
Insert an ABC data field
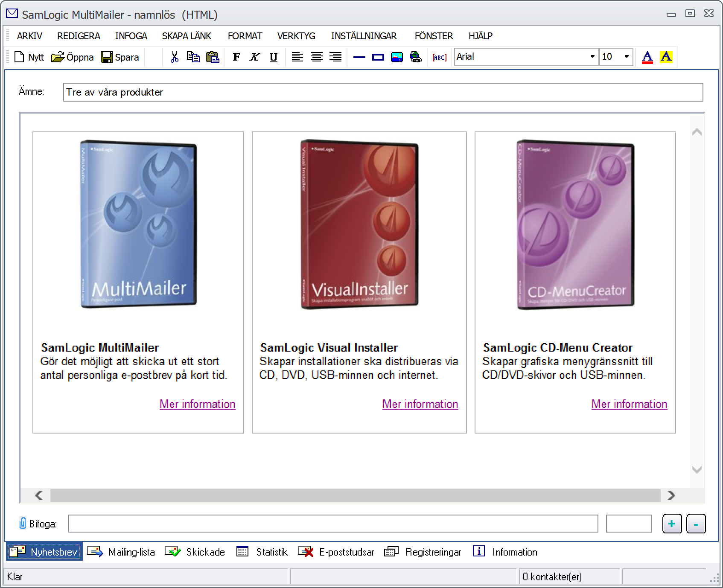(x=439, y=57)
